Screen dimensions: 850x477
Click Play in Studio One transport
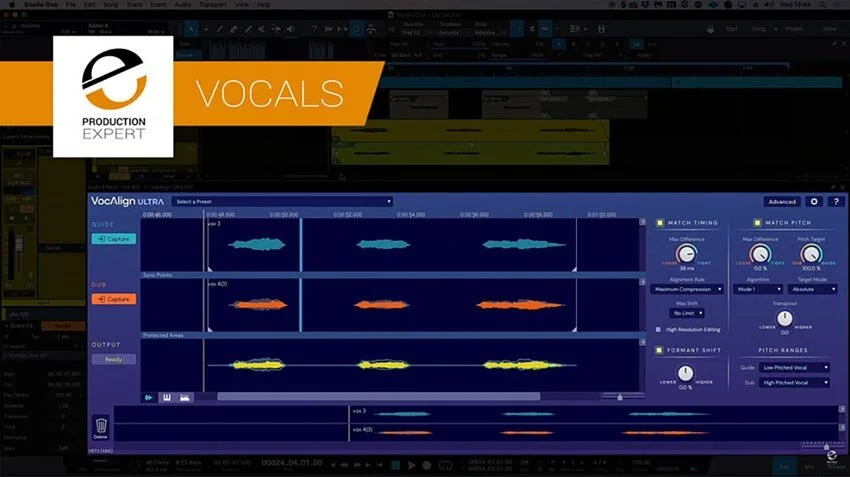411,465
